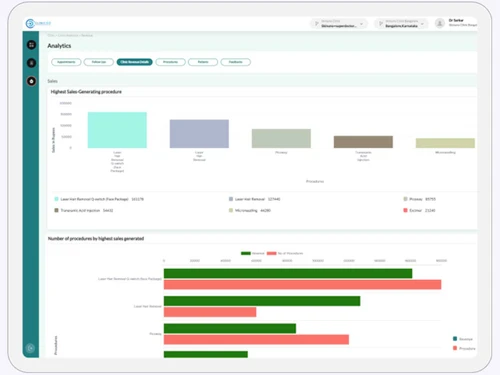Screen dimensions: 500x375
Task: Click the app logo in the header
Action: (38, 23)
